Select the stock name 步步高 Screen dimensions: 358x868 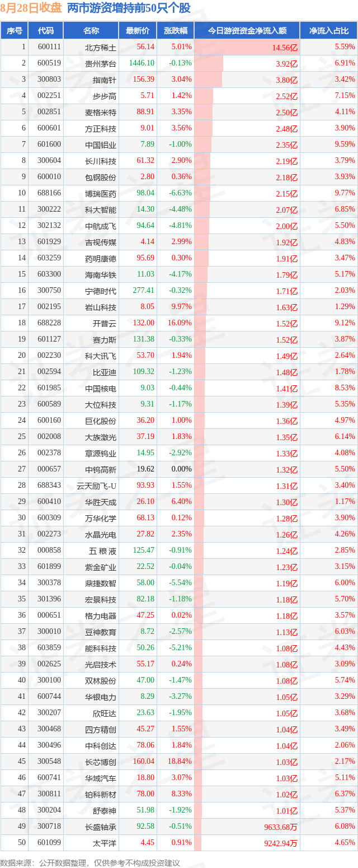click(105, 96)
